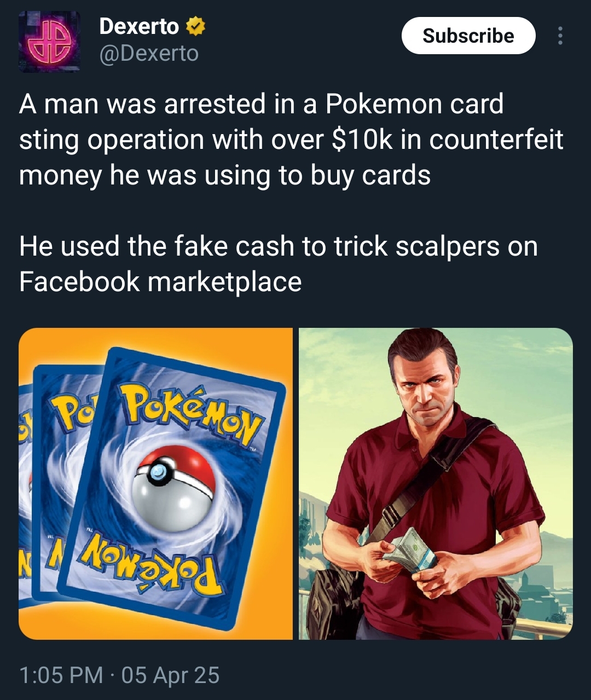Viewport: 591px width, 700px height.
Task: Click the gold verified badge
Action: pos(196,26)
